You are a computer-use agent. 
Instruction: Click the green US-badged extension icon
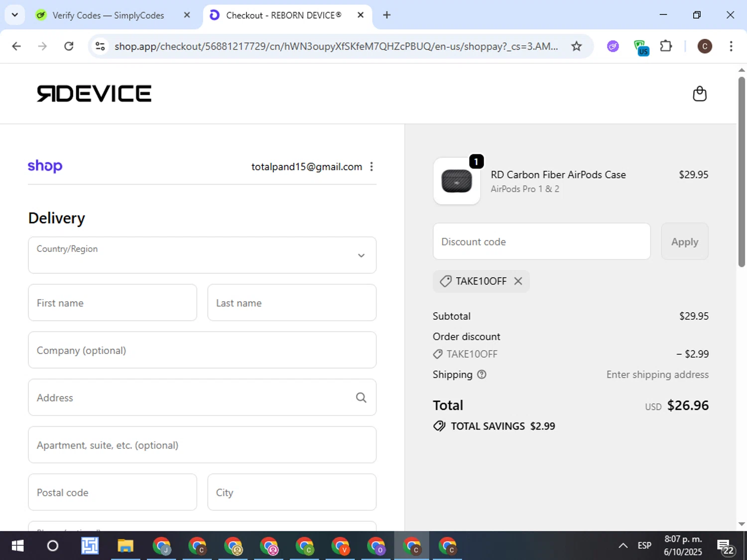640,47
